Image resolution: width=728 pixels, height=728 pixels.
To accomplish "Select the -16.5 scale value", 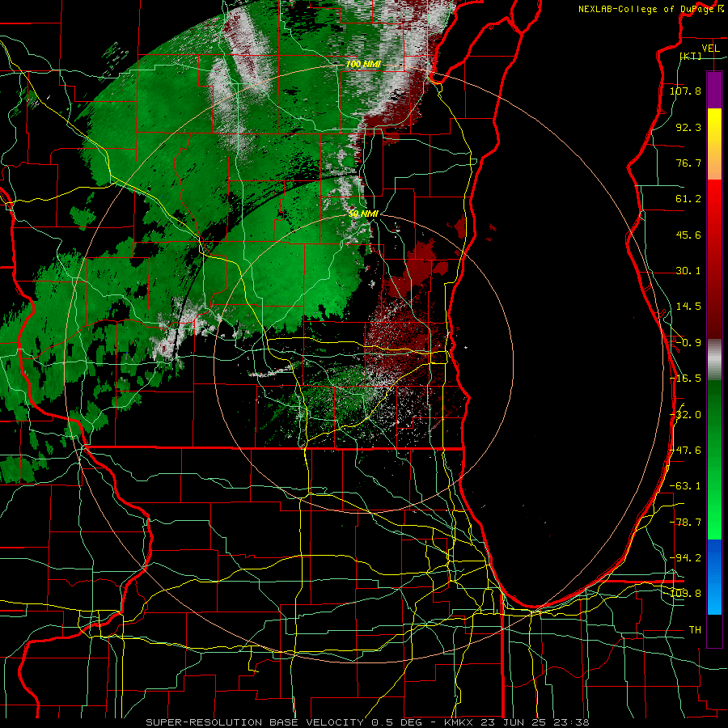I will pos(685,379).
